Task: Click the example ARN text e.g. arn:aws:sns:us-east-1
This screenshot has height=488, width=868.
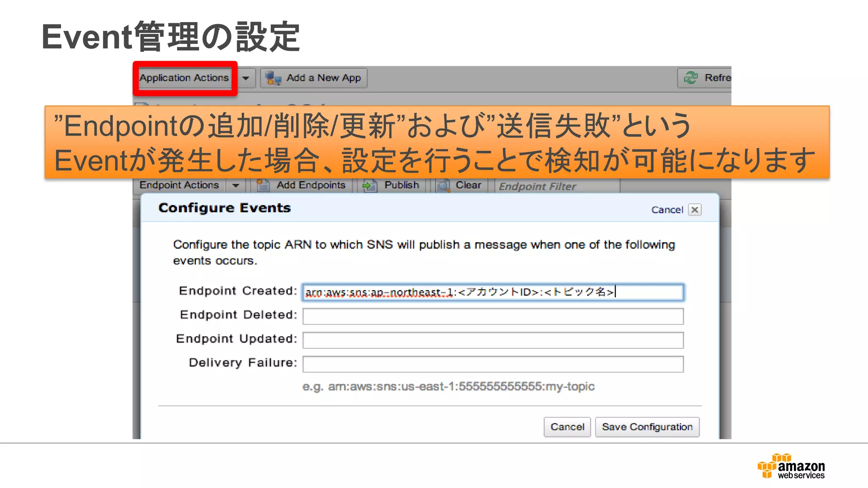Action: click(x=448, y=386)
